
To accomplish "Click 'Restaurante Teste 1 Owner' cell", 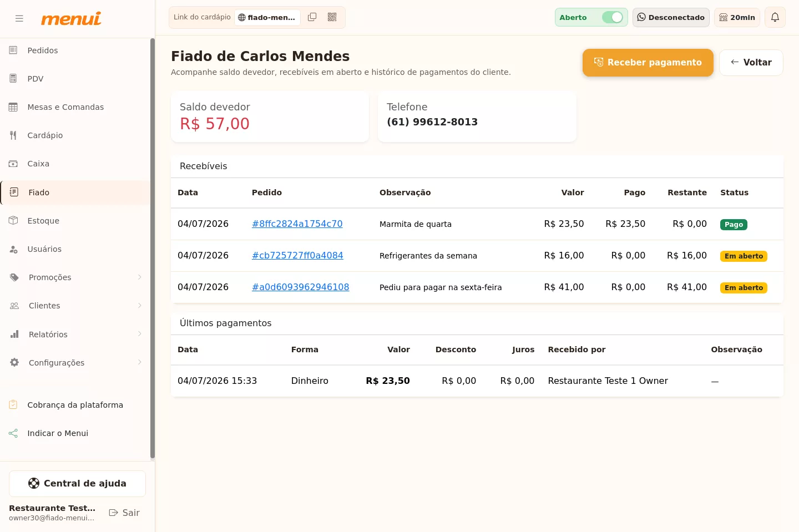I will pyautogui.click(x=608, y=381).
